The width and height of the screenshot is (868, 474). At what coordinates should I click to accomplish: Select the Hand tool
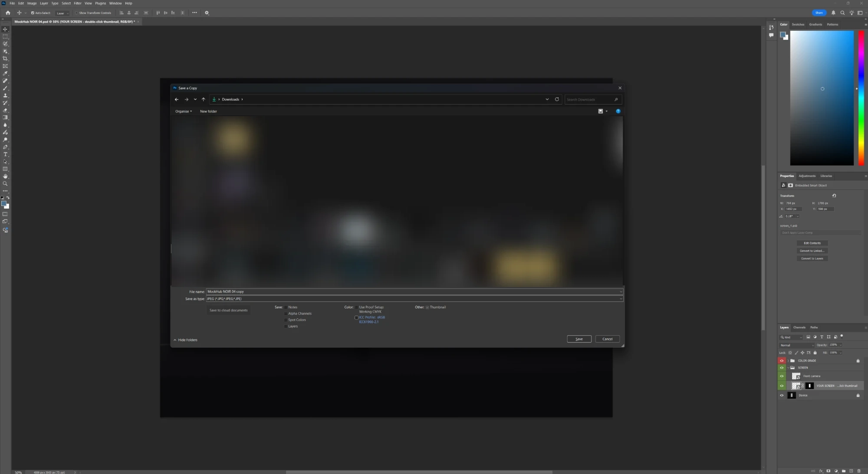pos(5,176)
